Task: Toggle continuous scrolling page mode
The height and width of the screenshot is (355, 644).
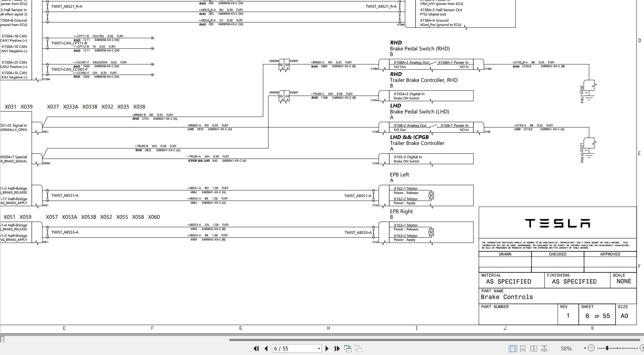Action: 523,348
